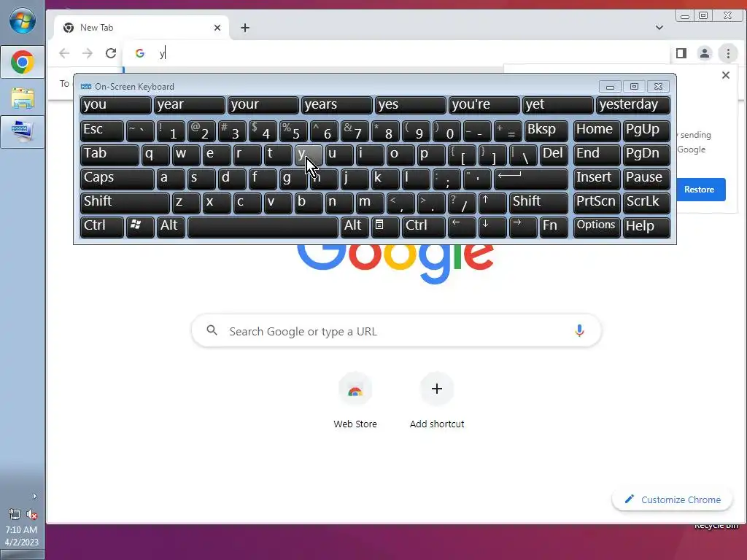Open on-screen keyboard Options
Image resolution: width=747 pixels, height=560 pixels.
[x=597, y=227]
